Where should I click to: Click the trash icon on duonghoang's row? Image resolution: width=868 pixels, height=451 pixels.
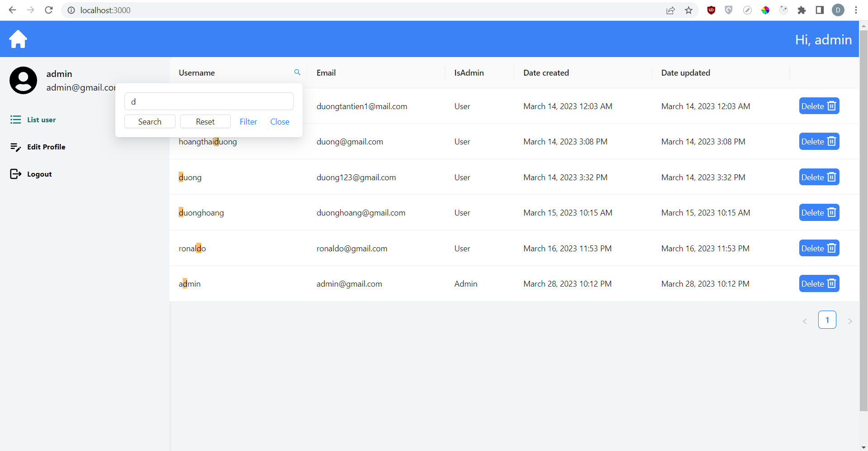point(831,212)
